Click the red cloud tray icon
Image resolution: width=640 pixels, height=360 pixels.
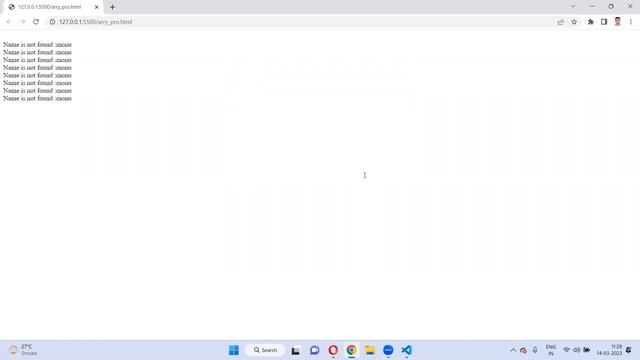[x=523, y=350]
